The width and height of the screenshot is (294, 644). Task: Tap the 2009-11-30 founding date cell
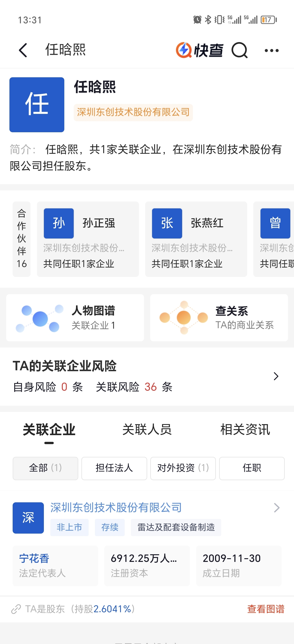(239, 566)
